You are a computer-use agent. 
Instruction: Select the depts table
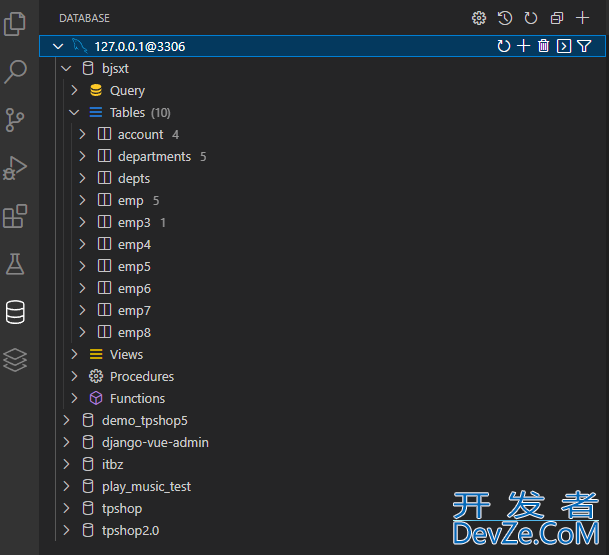(x=134, y=179)
